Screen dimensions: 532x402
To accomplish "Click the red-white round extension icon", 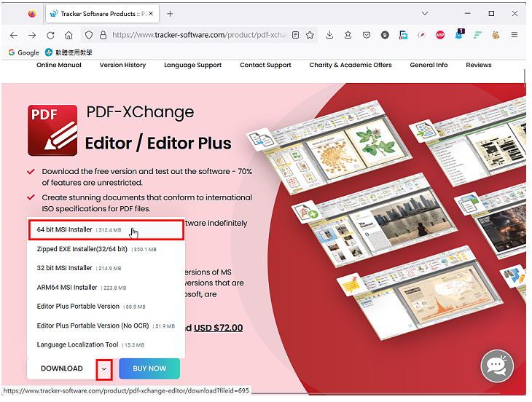I will (x=422, y=35).
